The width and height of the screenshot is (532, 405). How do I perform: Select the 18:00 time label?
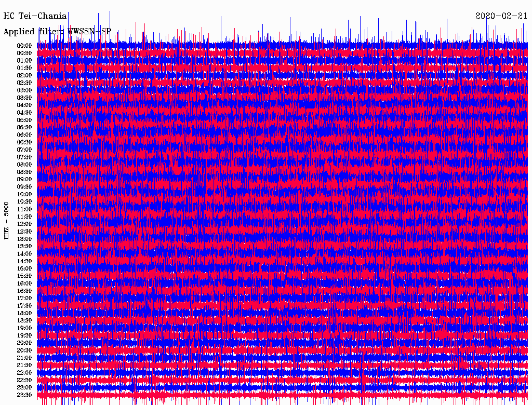tap(24, 313)
